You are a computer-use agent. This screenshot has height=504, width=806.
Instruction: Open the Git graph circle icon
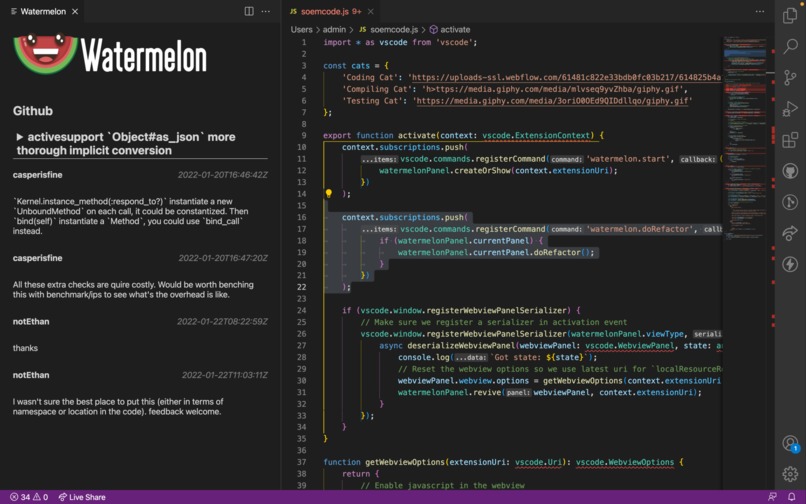point(790,202)
